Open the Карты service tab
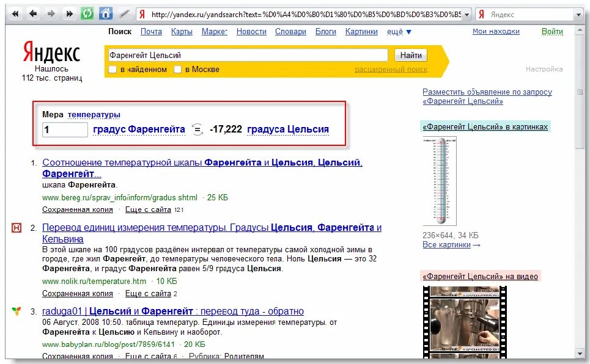The height and width of the screenshot is (364, 590). [182, 32]
